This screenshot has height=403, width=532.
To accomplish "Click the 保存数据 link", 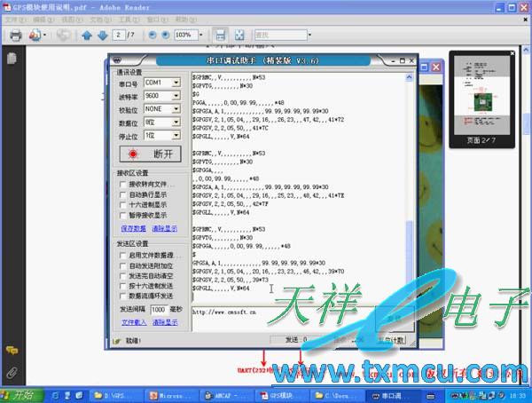I will coord(133,229).
